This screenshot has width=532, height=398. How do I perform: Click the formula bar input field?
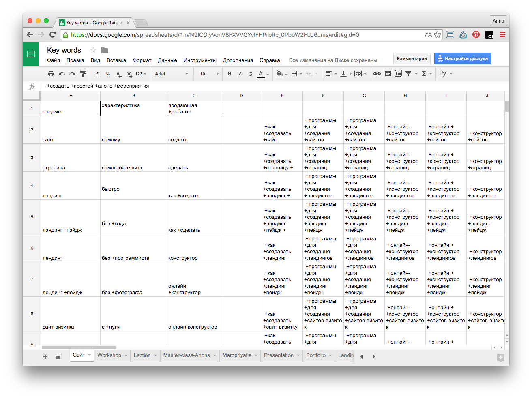(x=243, y=86)
